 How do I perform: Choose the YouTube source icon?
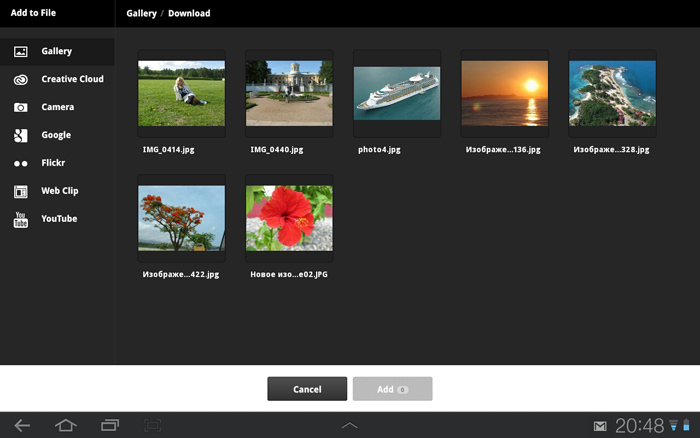click(x=20, y=219)
